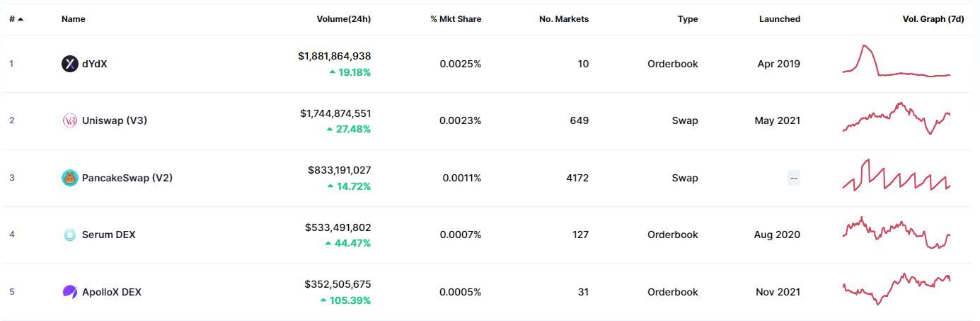This screenshot has width=980, height=321.
Task: Click the Apr 2019 launch date
Action: coord(778,64)
